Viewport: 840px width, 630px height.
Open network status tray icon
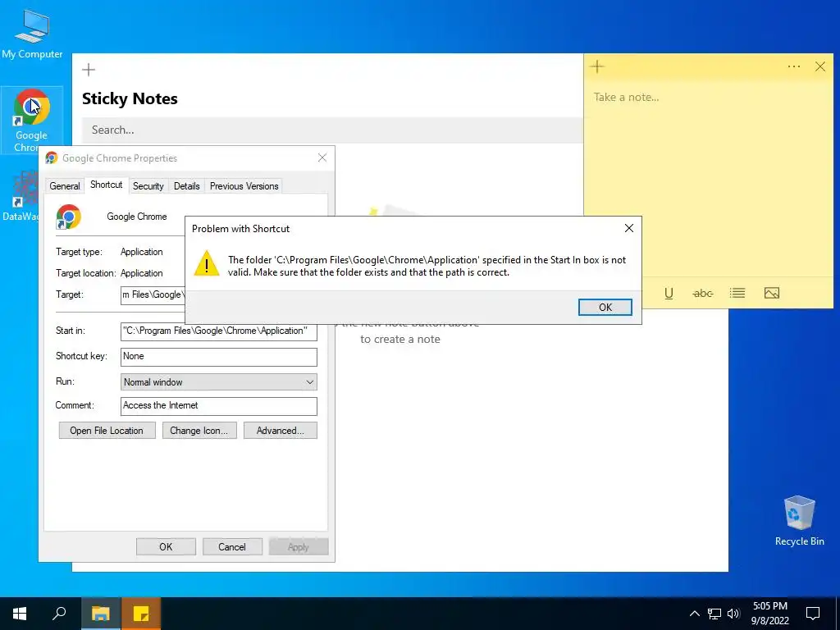tap(714, 614)
